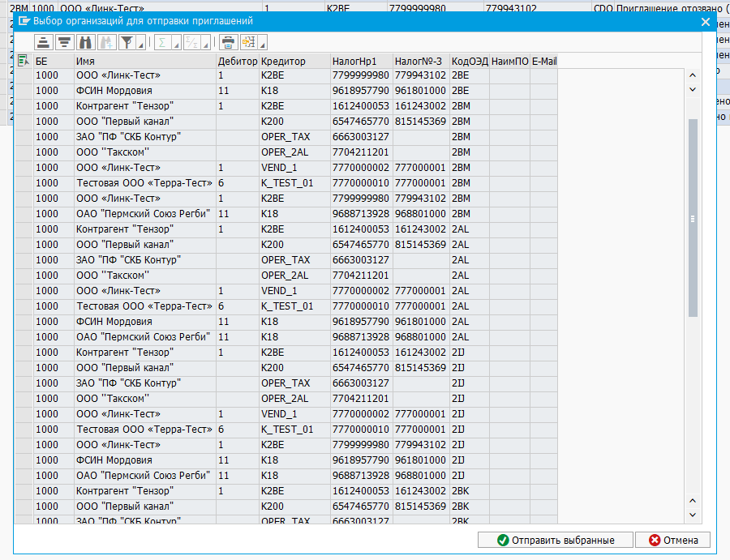Expand the filter options dropdown arrow
This screenshot has height=560, width=730.
(141, 45)
